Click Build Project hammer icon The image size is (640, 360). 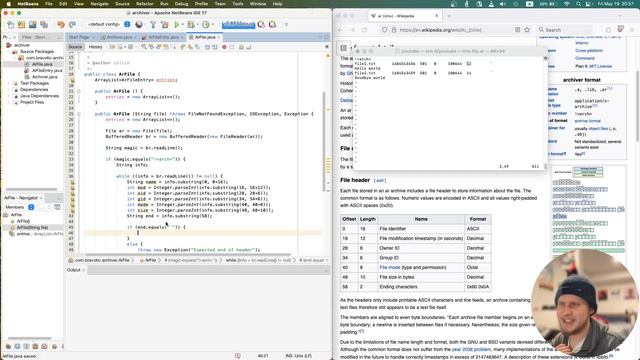pos(153,24)
